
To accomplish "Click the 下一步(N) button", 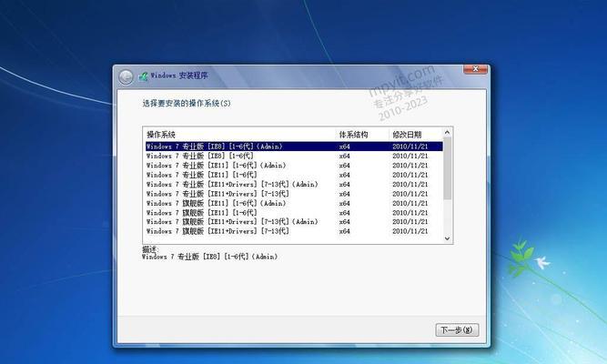I will [457, 330].
